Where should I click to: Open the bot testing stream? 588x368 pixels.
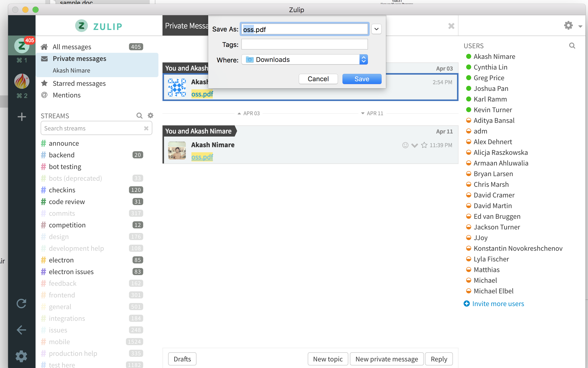point(65,167)
